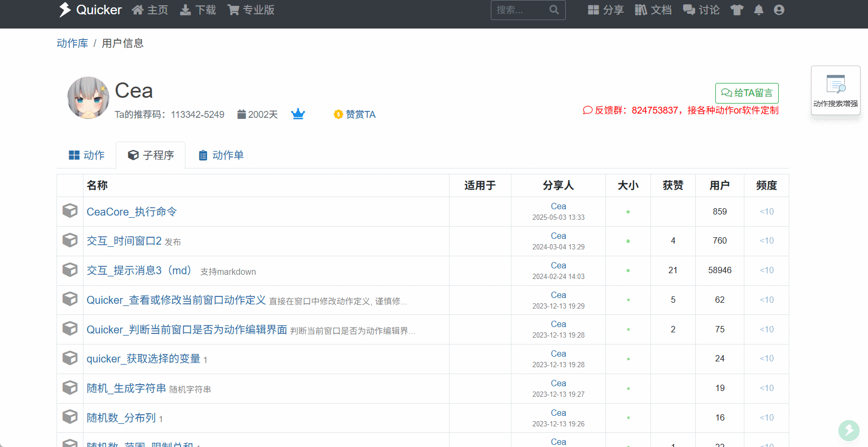
Task: Click the 分享人 column header
Action: point(558,185)
